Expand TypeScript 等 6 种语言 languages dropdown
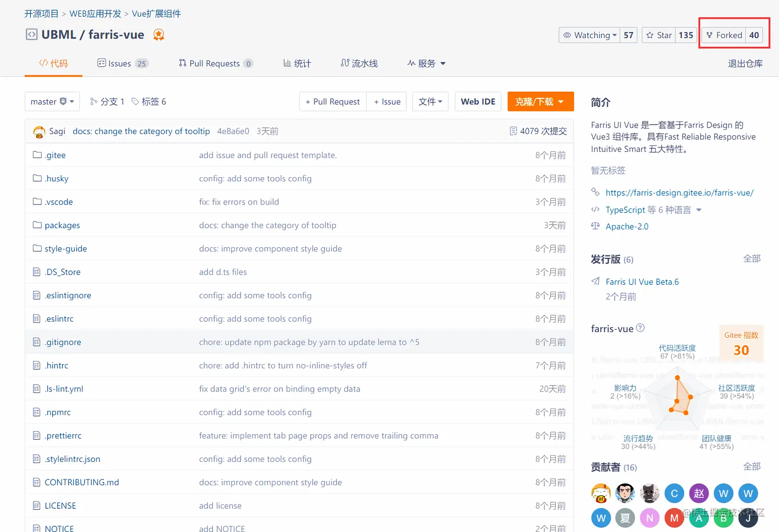Image resolution: width=779 pixels, height=532 pixels. (x=653, y=210)
